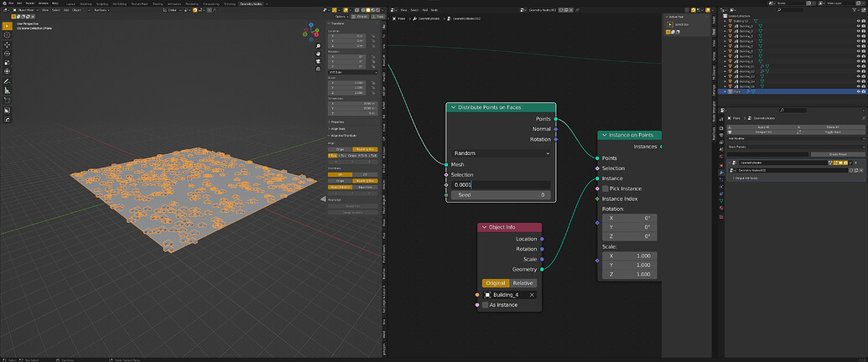Clear Building_4 from Object Info field

[532, 295]
